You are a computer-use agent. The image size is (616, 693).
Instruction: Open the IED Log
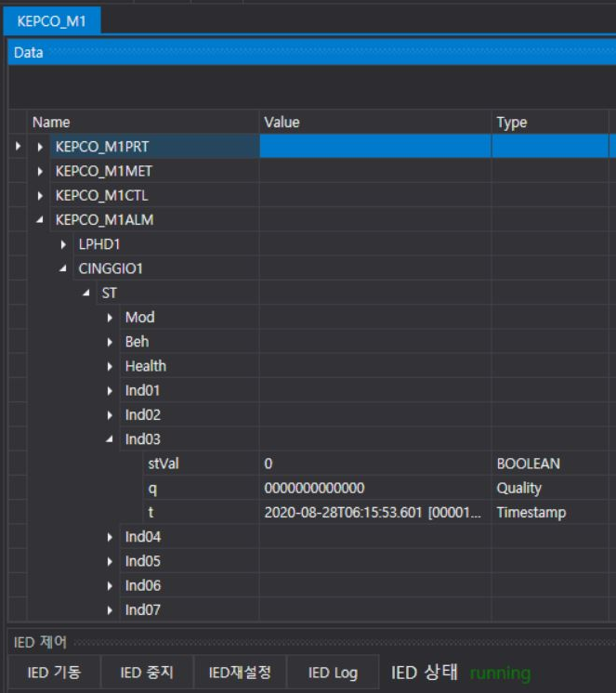[333, 673]
